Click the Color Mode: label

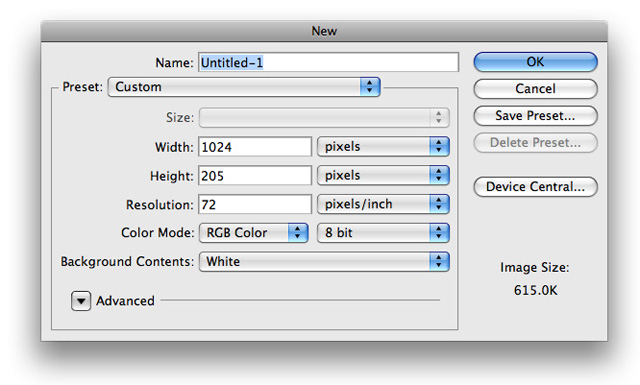click(158, 233)
